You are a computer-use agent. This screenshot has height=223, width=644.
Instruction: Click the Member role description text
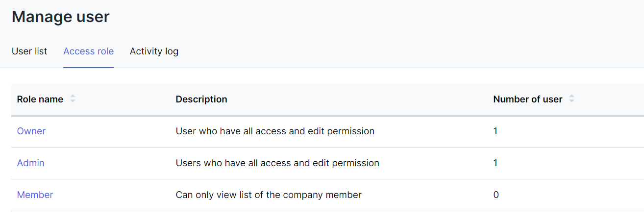269,195
